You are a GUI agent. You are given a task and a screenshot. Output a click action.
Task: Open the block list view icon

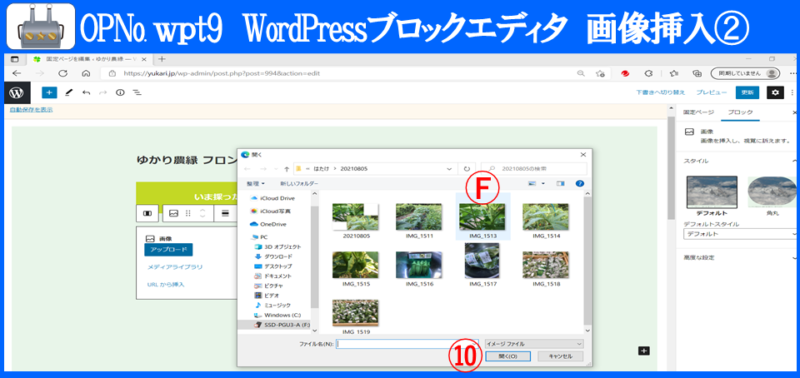click(x=137, y=93)
